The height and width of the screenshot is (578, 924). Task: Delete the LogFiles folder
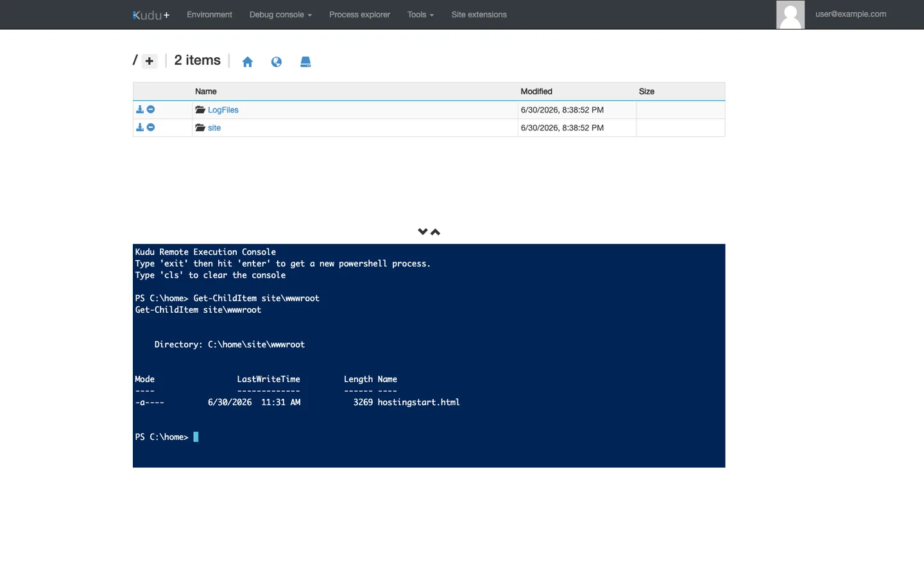tap(151, 110)
